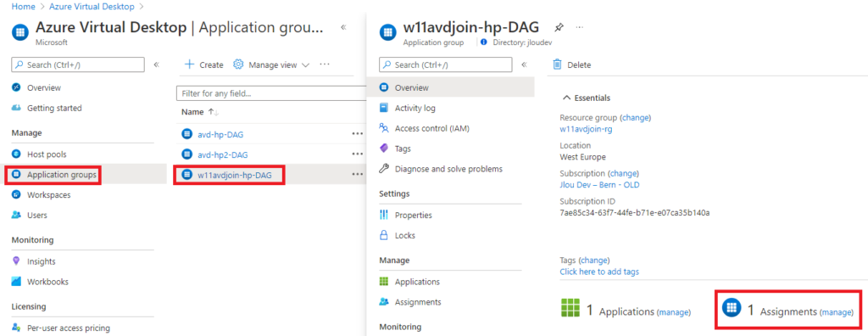The width and height of the screenshot is (868, 336).
Task: Collapse the Essentials section
Action: 587,98
